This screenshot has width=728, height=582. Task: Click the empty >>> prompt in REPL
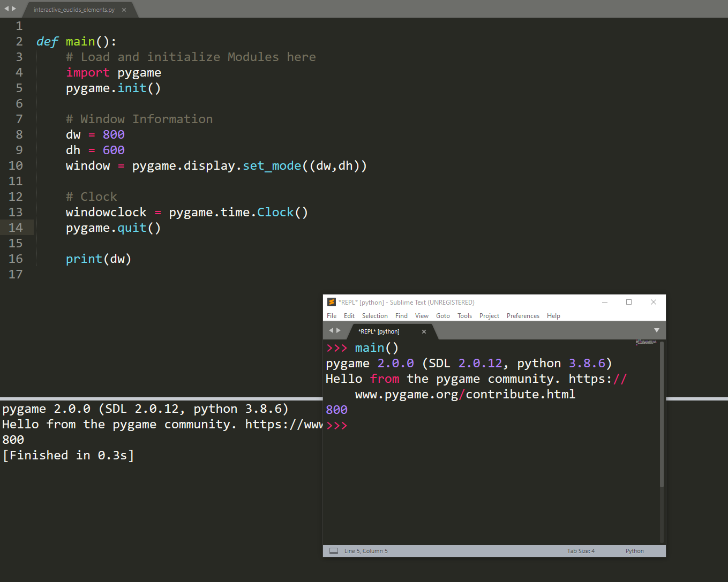point(337,426)
